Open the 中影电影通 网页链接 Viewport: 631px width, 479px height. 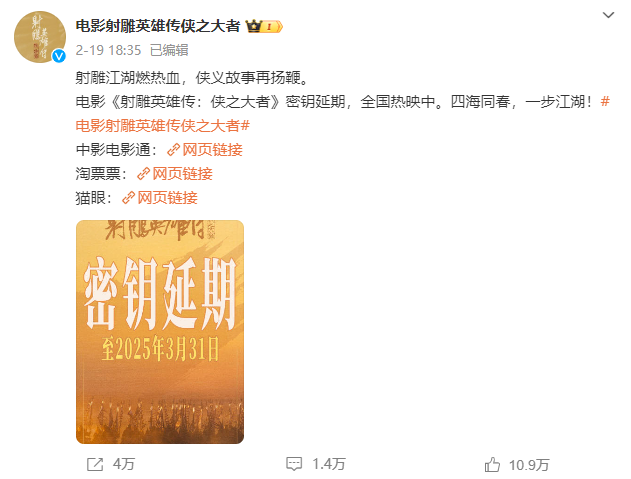click(212, 150)
